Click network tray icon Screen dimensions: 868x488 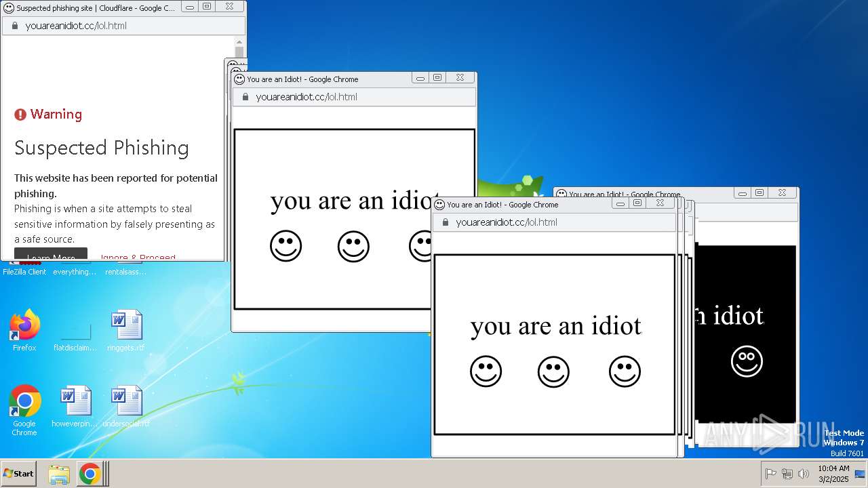pos(787,474)
